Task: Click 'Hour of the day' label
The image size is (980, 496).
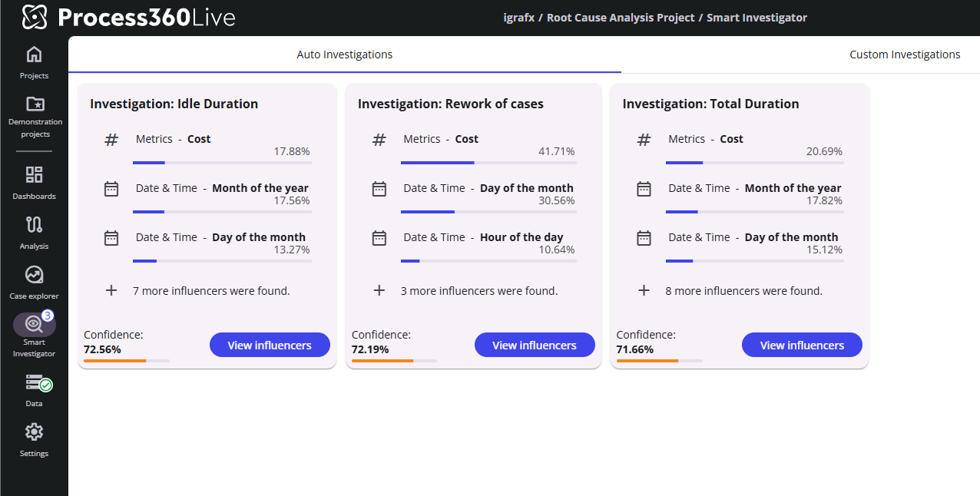Action: pyautogui.click(x=521, y=237)
